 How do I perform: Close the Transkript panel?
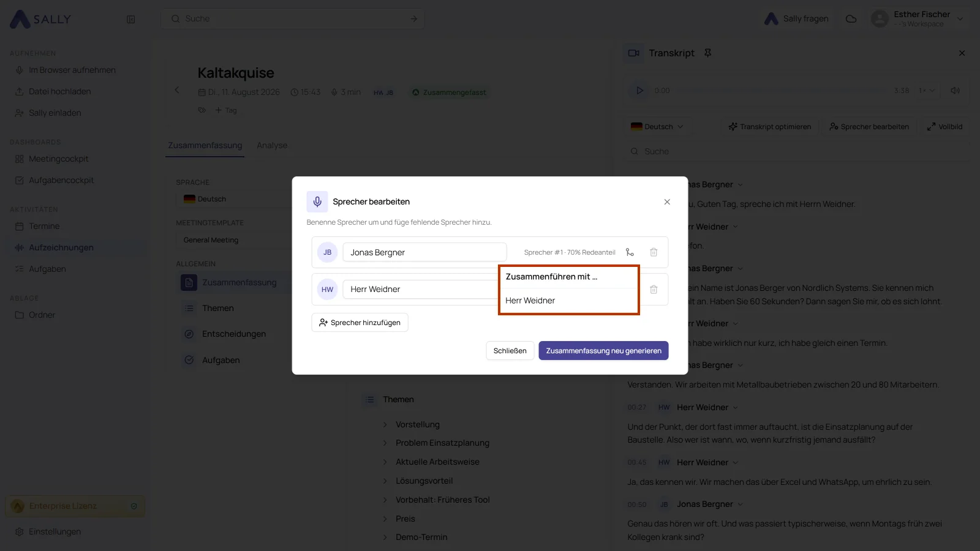pos(962,53)
